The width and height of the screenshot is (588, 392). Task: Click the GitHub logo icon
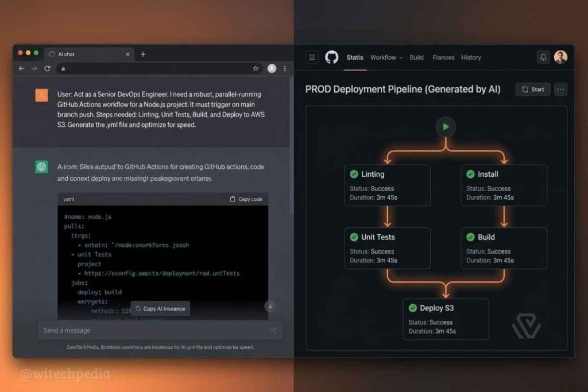(x=332, y=57)
